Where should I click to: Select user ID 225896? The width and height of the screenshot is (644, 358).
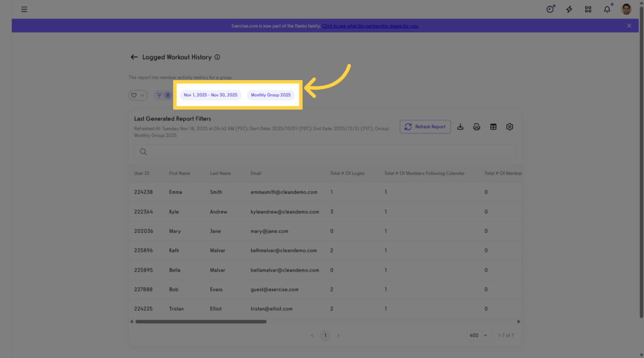[x=143, y=250]
